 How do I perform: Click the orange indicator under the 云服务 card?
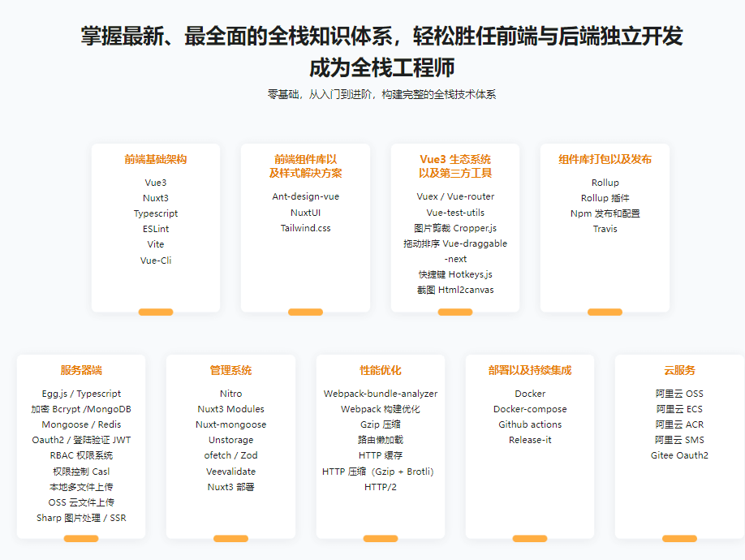tap(678, 538)
